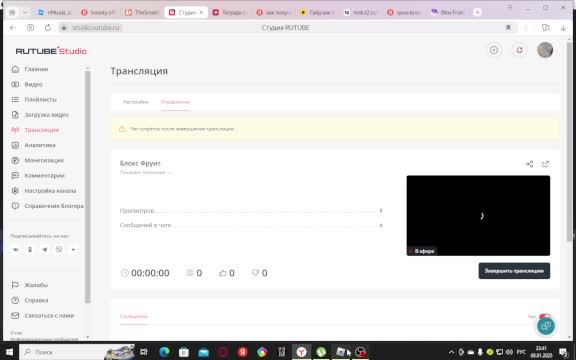Click the Viber social icon

click(59, 249)
